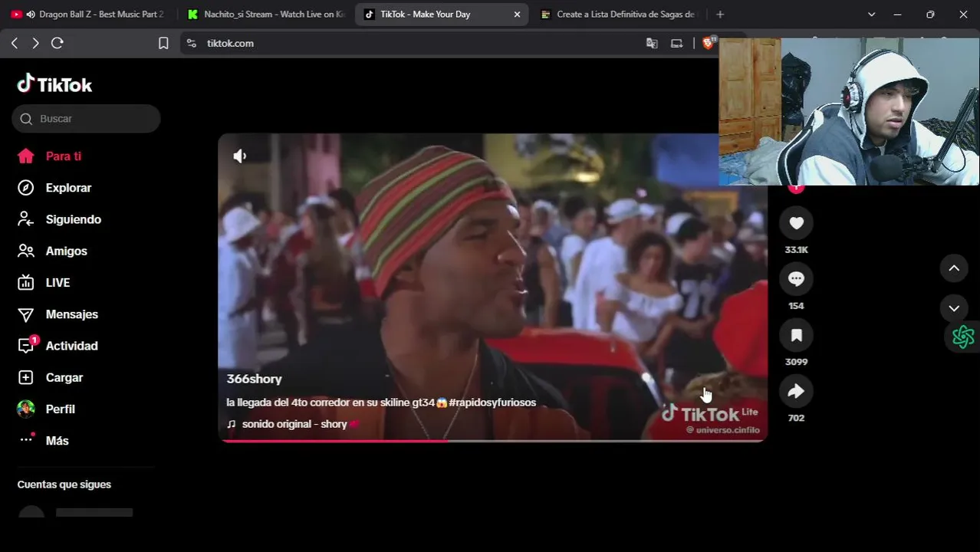Screen dimensions: 980x552
Task: Open the Cargar upload page
Action: tap(64, 378)
